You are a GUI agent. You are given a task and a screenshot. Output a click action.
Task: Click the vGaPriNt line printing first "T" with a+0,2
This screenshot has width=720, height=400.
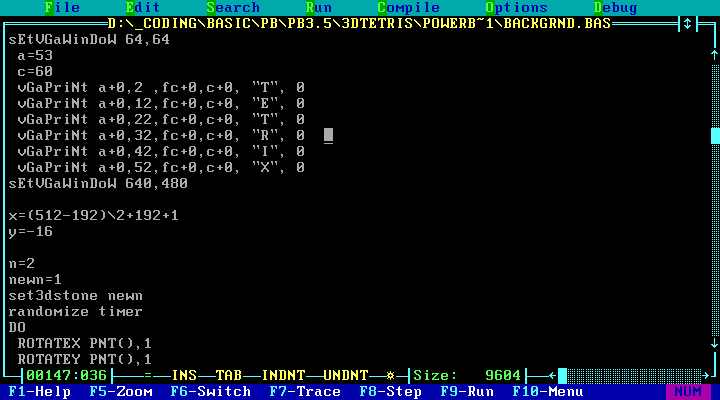(161, 88)
